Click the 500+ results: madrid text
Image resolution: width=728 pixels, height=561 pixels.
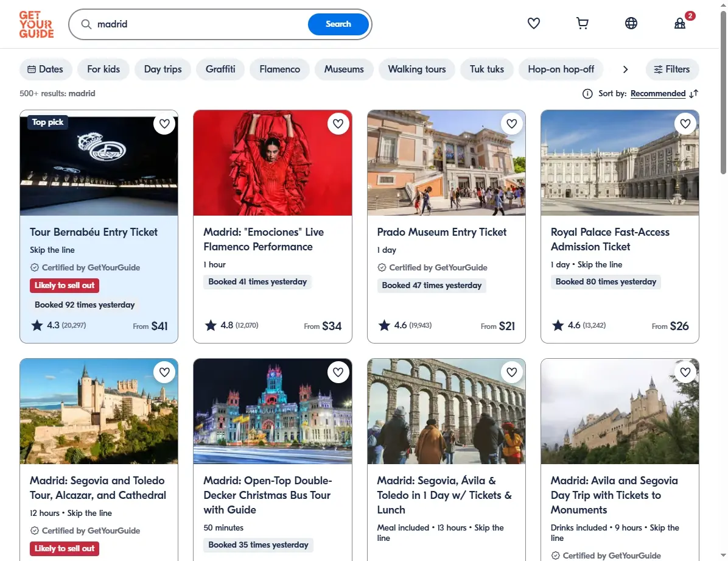(x=57, y=93)
